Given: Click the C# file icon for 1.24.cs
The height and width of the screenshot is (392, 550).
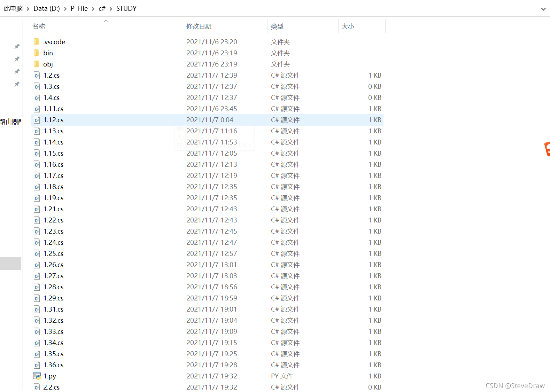Looking at the screenshot, I should [37, 242].
